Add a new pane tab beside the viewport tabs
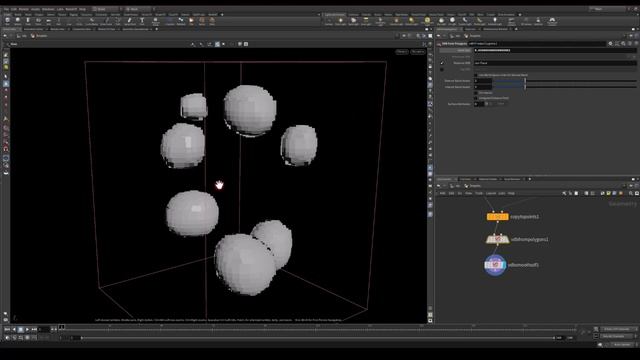The image size is (640, 360). click(157, 29)
